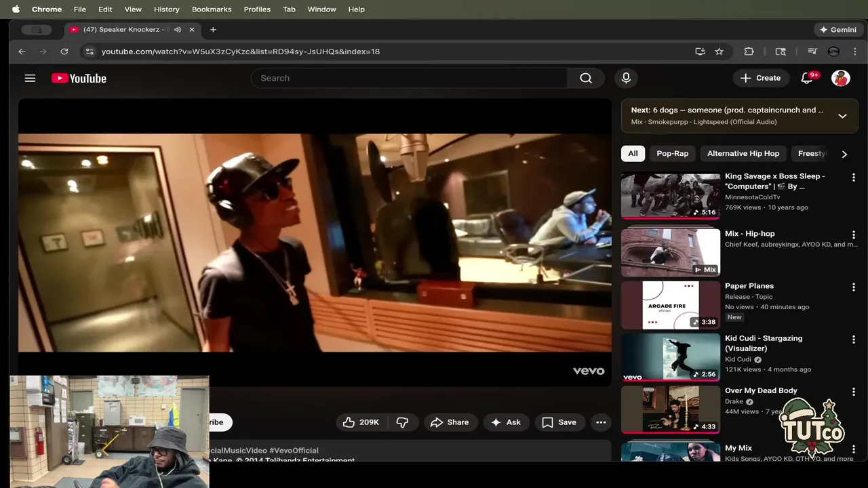The width and height of the screenshot is (868, 488).
Task: Open the File menu
Action: 80,9
